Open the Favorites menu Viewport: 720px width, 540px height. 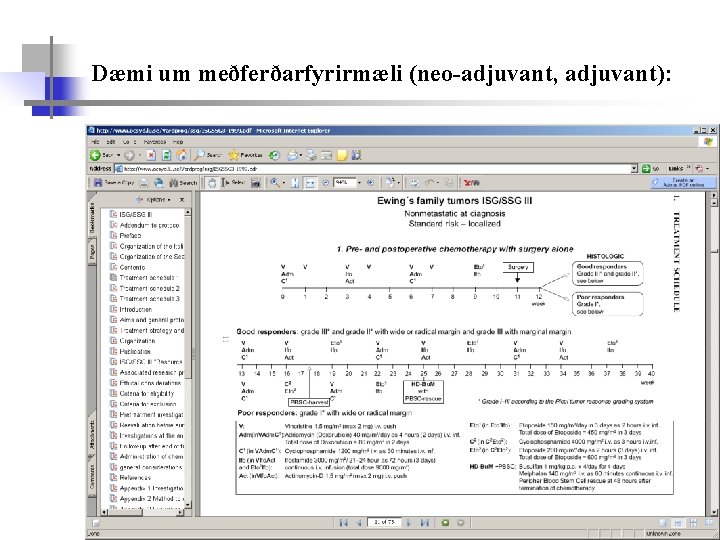(x=154, y=142)
